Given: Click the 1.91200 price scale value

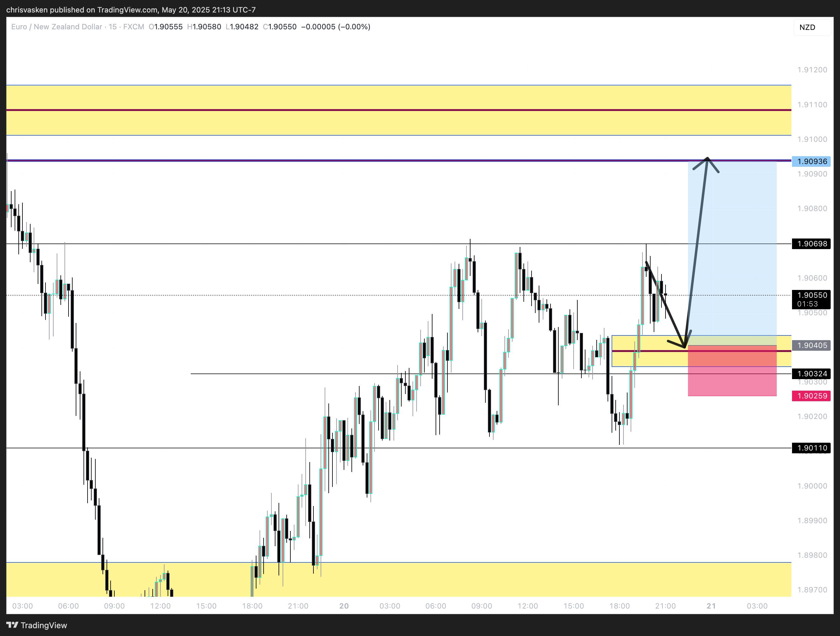Looking at the screenshot, I should point(812,70).
